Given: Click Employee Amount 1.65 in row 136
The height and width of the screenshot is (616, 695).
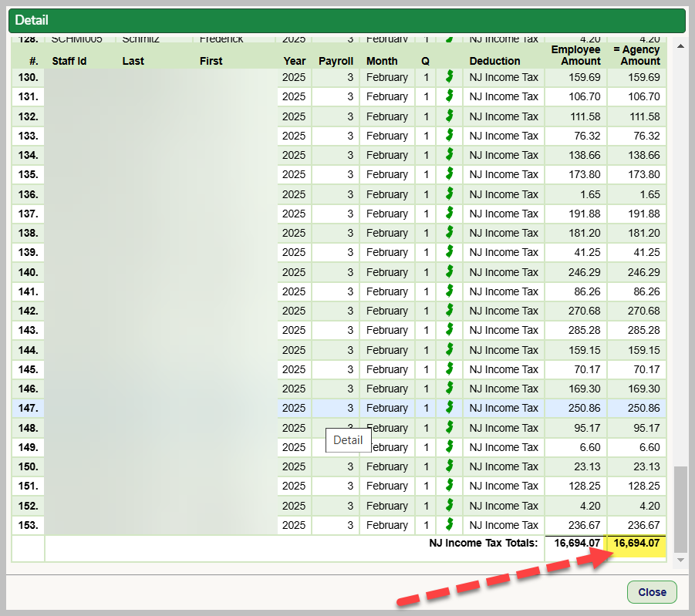Looking at the screenshot, I should (590, 194).
